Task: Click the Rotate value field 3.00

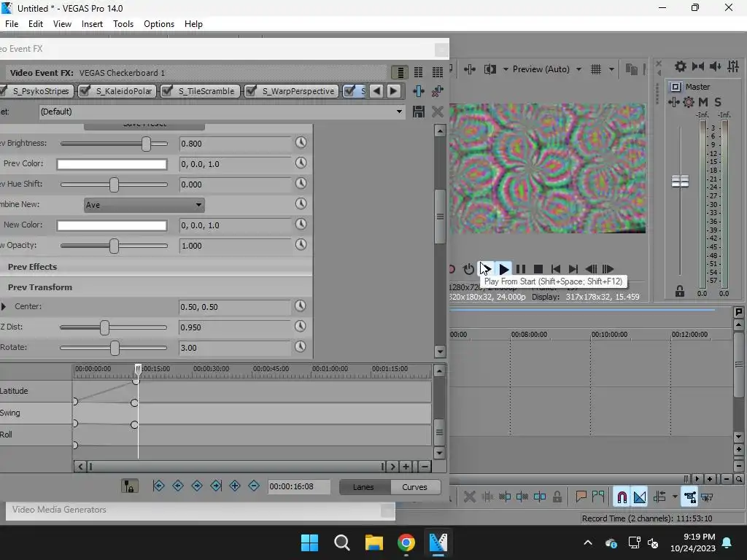Action: [x=234, y=348]
